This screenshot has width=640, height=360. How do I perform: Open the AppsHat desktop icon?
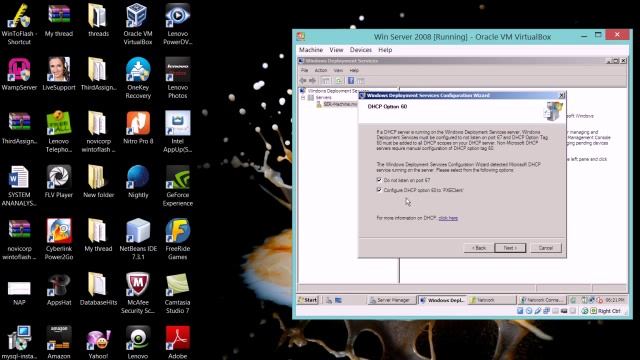(x=59, y=289)
